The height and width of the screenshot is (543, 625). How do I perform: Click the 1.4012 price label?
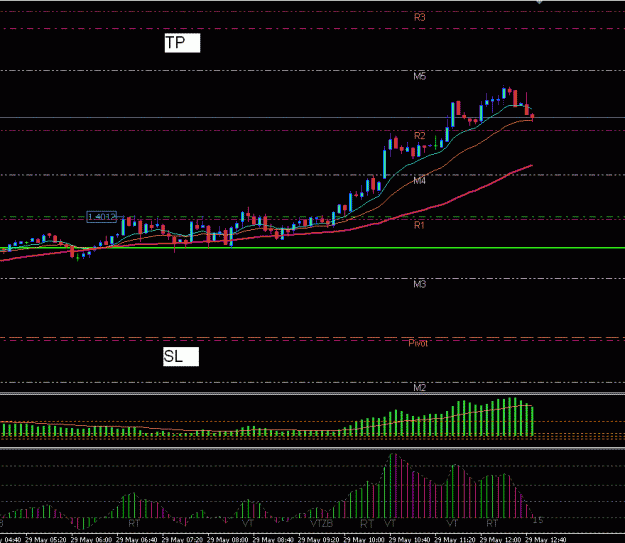102,217
